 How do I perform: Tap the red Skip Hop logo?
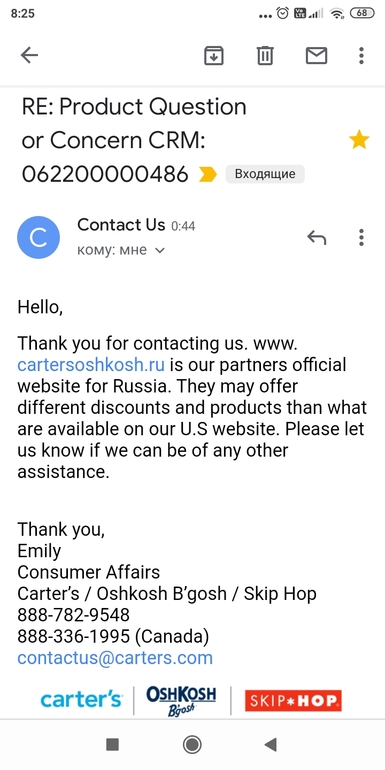click(x=293, y=700)
